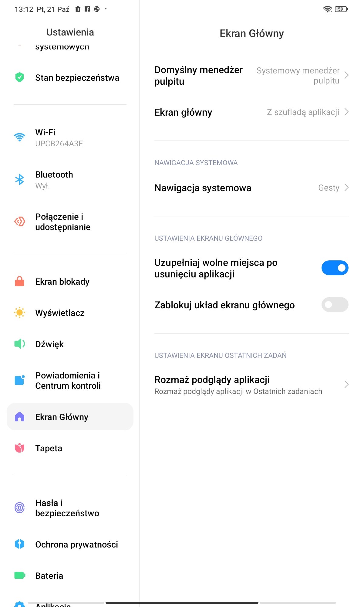Open Połączenie i udostępnianie settings
This screenshot has height=607, width=364.
pos(70,222)
